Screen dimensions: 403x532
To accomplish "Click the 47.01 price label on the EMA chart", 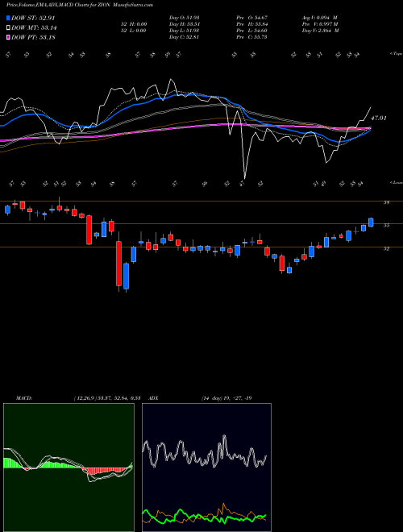I will 379,118.
